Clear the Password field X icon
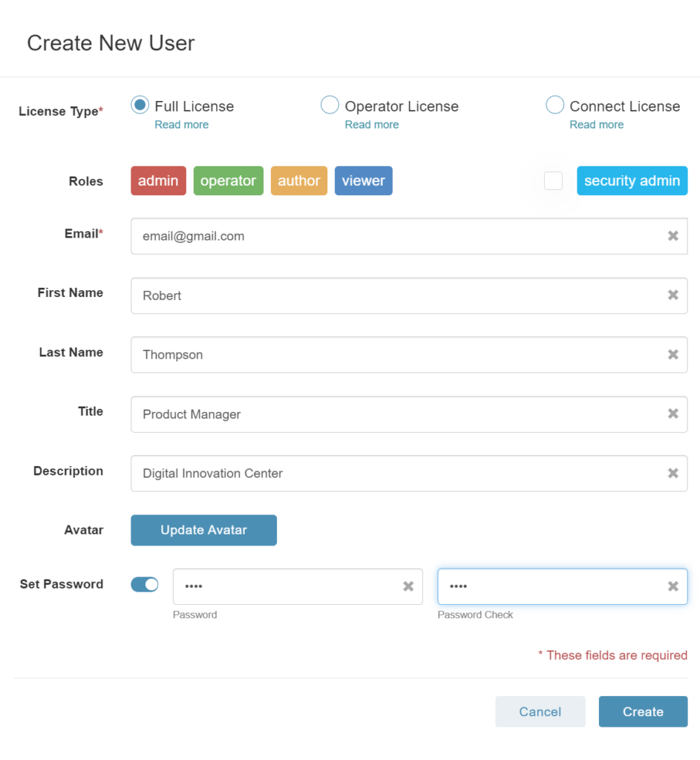 [408, 586]
